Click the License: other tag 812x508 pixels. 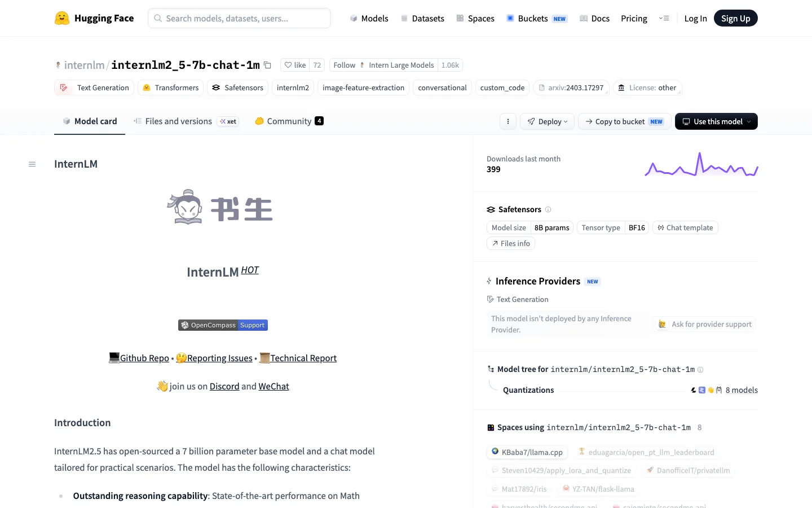647,87
